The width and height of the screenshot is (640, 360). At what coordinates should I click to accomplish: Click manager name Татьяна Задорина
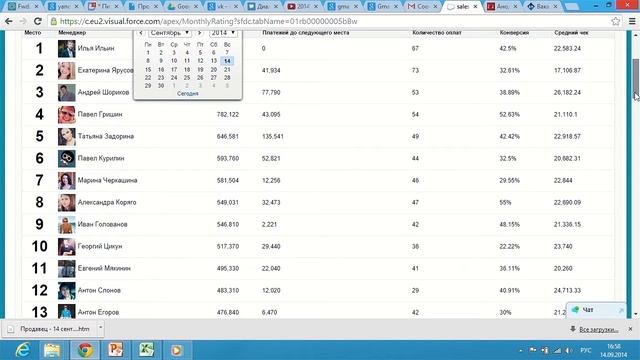(106, 136)
